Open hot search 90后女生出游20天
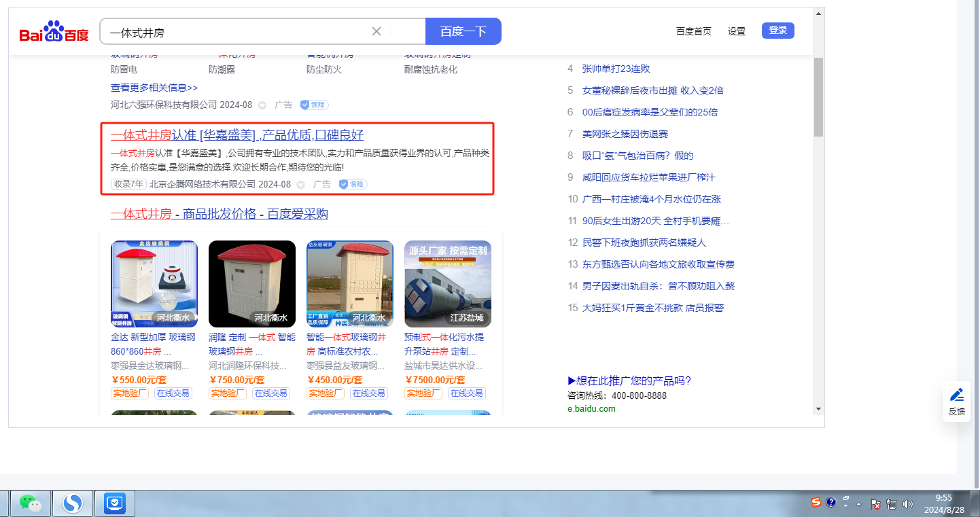The width and height of the screenshot is (980, 517). (x=656, y=221)
